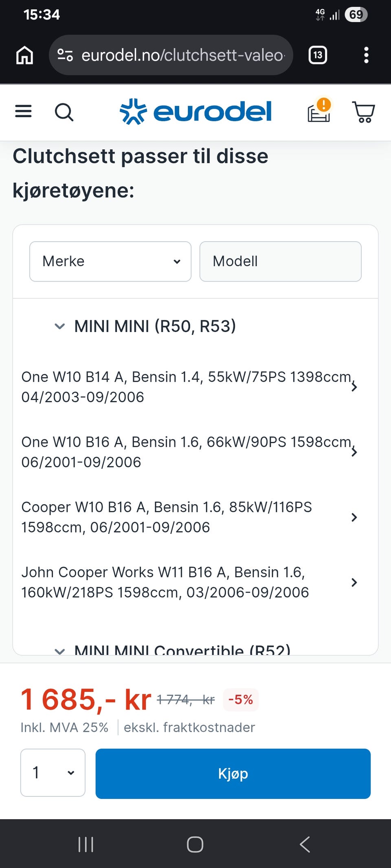Click the eurodel logo
391x868 pixels.
[195, 112]
